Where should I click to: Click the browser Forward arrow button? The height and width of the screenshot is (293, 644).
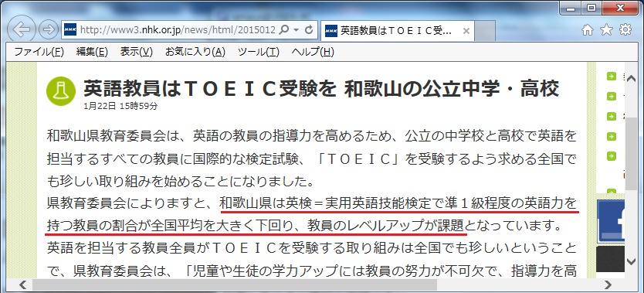[49, 29]
